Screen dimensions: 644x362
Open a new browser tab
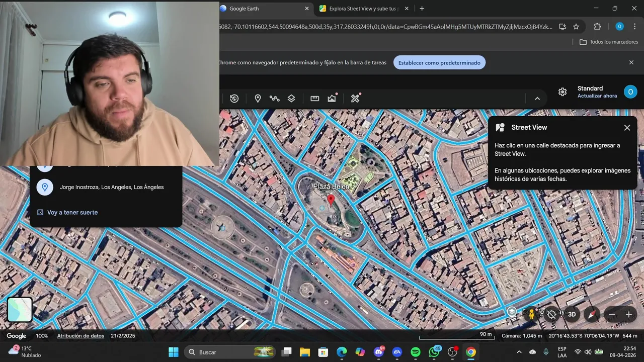pyautogui.click(x=422, y=9)
